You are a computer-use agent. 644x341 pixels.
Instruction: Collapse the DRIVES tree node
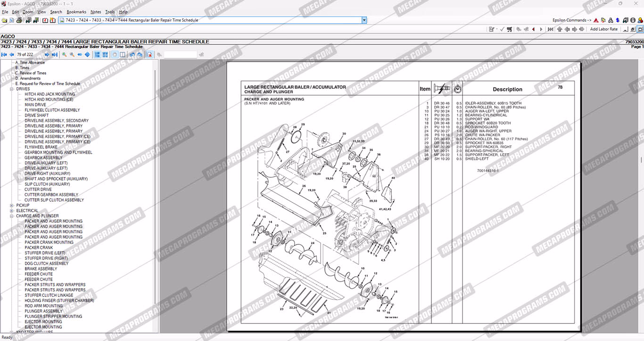click(x=12, y=89)
